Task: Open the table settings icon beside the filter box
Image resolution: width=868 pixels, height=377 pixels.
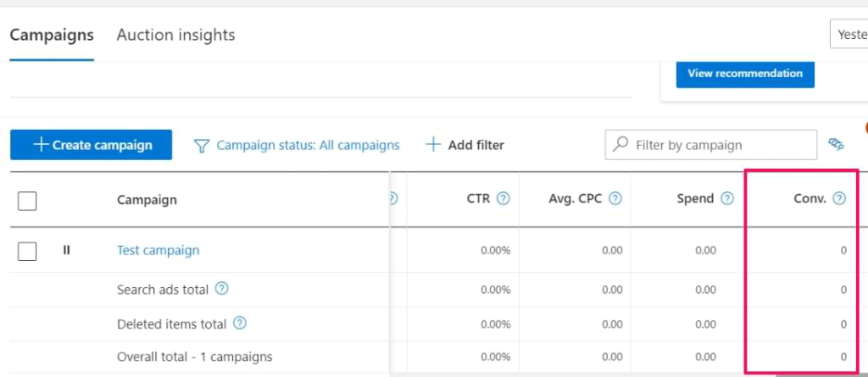Action: pyautogui.click(x=835, y=145)
